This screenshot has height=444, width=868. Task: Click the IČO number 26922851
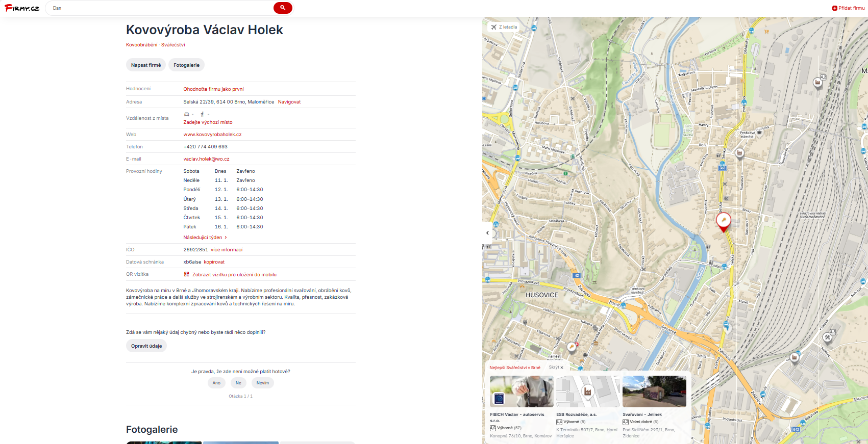pyautogui.click(x=196, y=250)
